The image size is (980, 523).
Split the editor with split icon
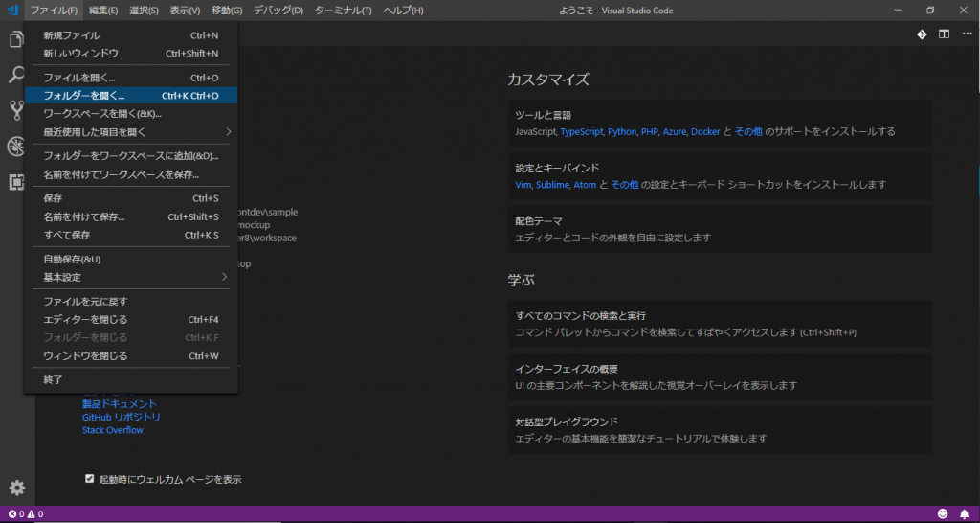(944, 34)
